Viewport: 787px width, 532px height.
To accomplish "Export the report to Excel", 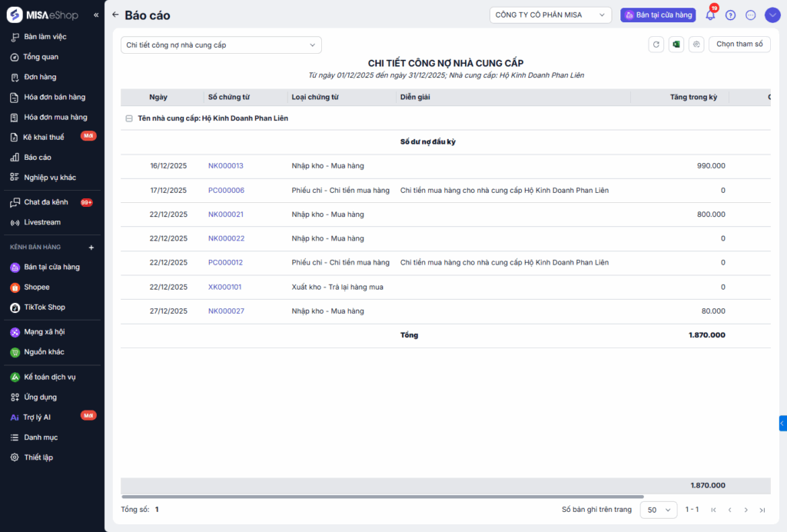I will pos(676,45).
